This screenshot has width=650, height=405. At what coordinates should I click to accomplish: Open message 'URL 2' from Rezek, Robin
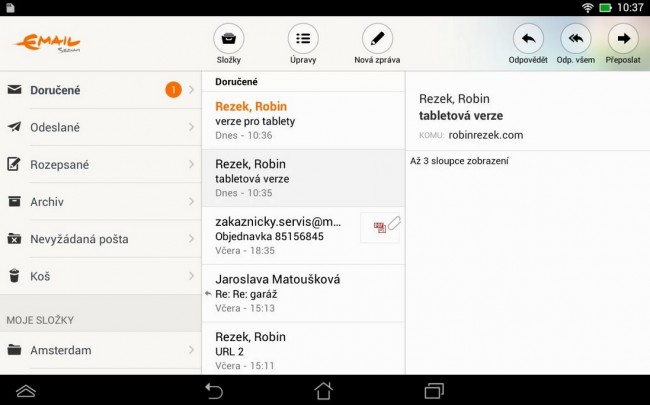[303, 349]
